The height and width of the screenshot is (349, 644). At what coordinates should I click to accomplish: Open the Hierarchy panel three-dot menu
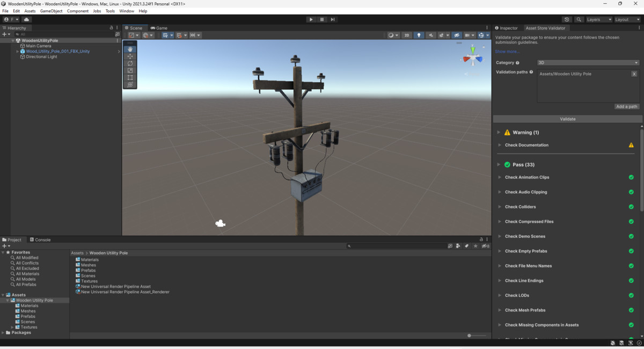pyautogui.click(x=117, y=28)
